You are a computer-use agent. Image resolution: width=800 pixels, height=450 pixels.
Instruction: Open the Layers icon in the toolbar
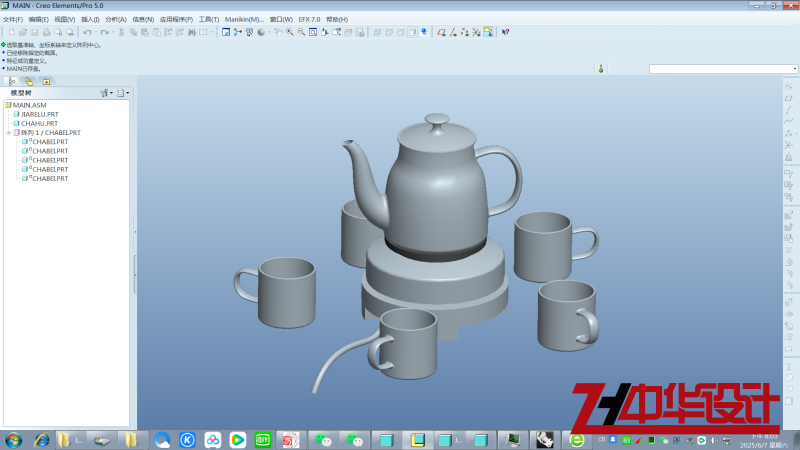[348, 32]
